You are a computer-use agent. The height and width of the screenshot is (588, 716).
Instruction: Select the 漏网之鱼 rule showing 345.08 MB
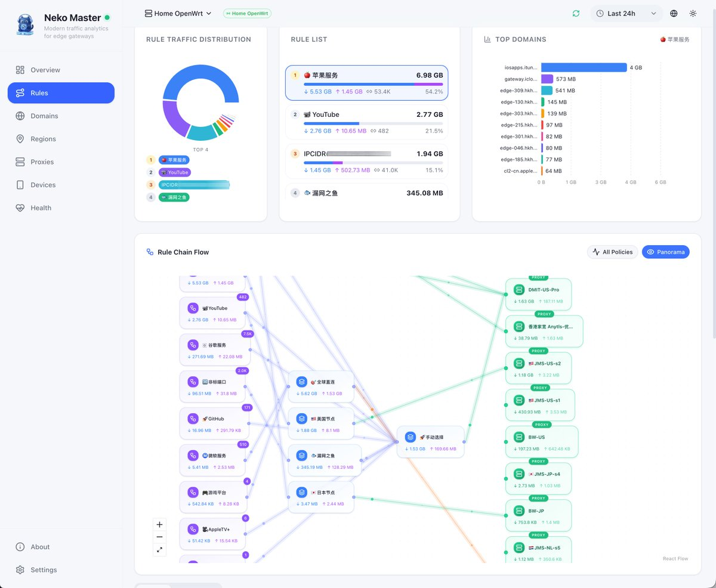pyautogui.click(x=366, y=193)
